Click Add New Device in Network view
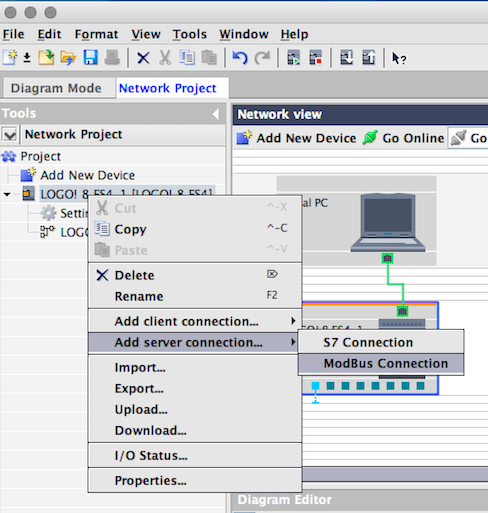 (296, 138)
